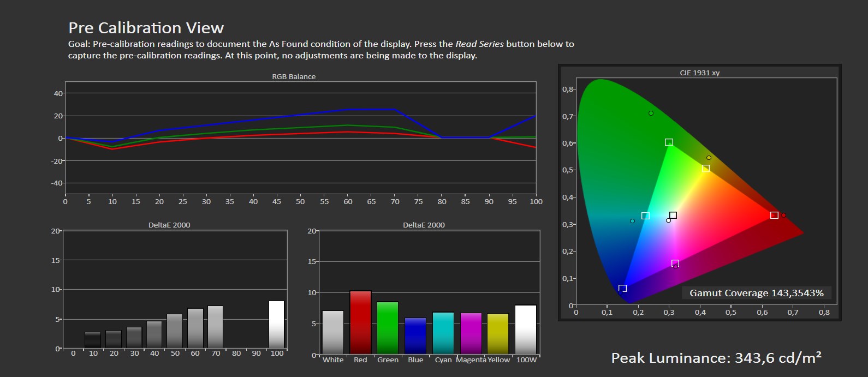Select the red primary target square on CIE diagram
This screenshot has height=377, width=868.
tap(774, 216)
